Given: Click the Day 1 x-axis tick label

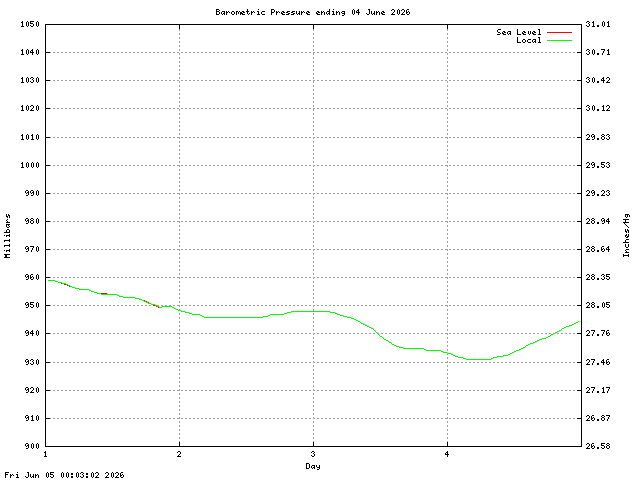Looking at the screenshot, I should (45, 454).
